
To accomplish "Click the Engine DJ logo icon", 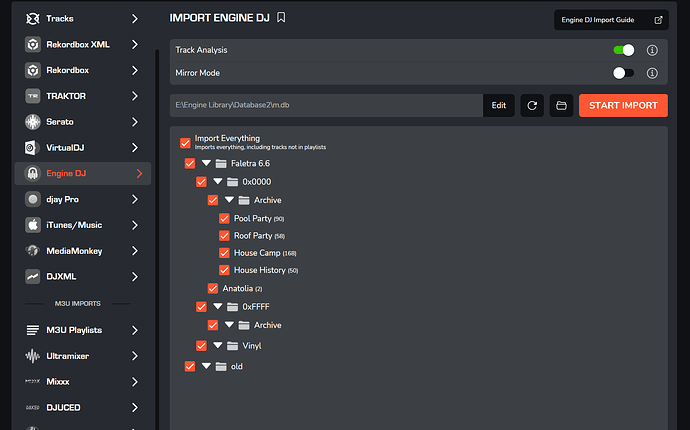I will (33, 173).
